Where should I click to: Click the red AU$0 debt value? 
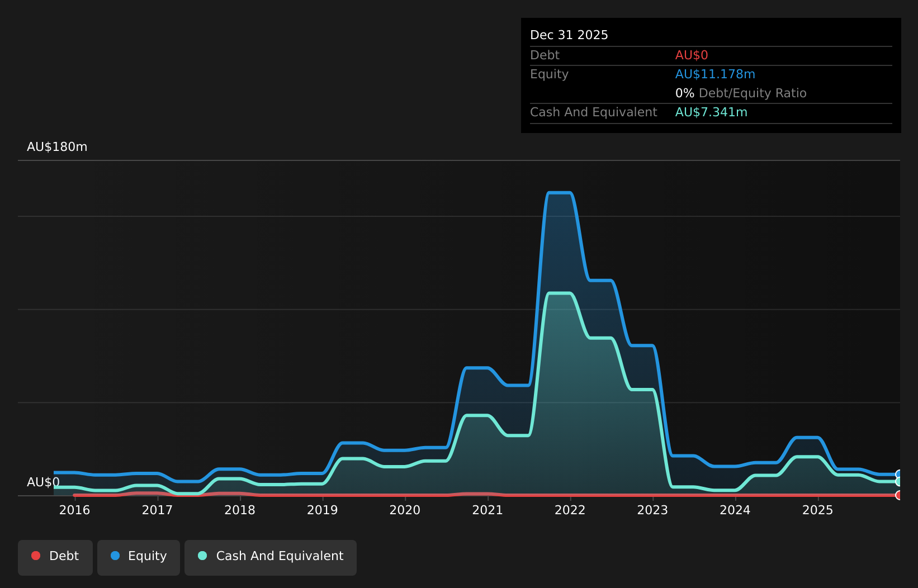pyautogui.click(x=692, y=55)
